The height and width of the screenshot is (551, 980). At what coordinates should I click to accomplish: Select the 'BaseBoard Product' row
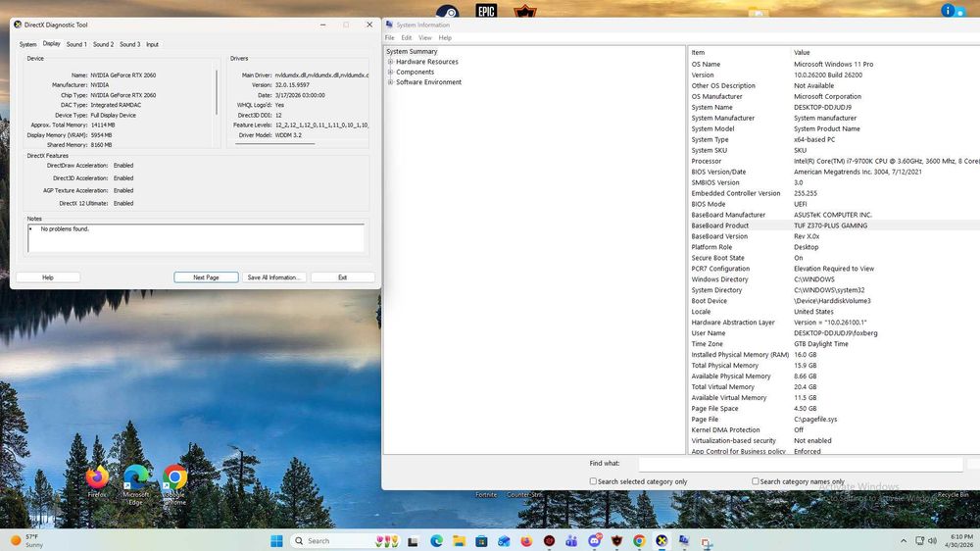(x=834, y=225)
